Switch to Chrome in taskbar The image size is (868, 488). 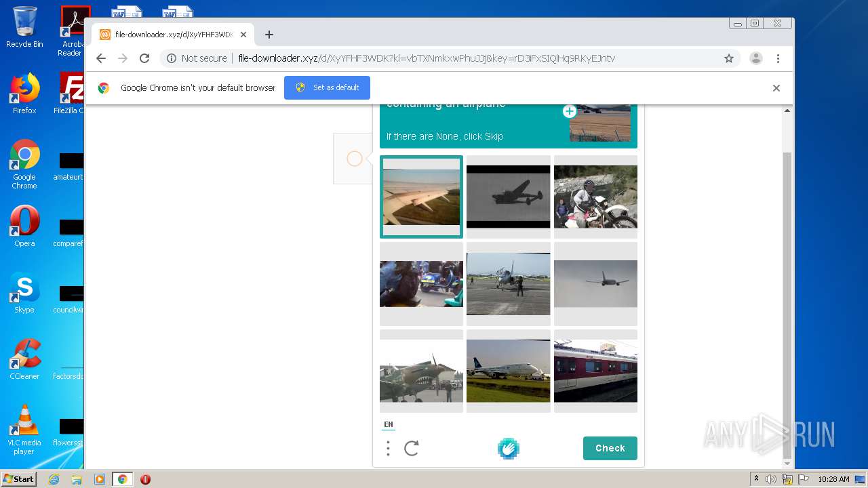click(123, 479)
